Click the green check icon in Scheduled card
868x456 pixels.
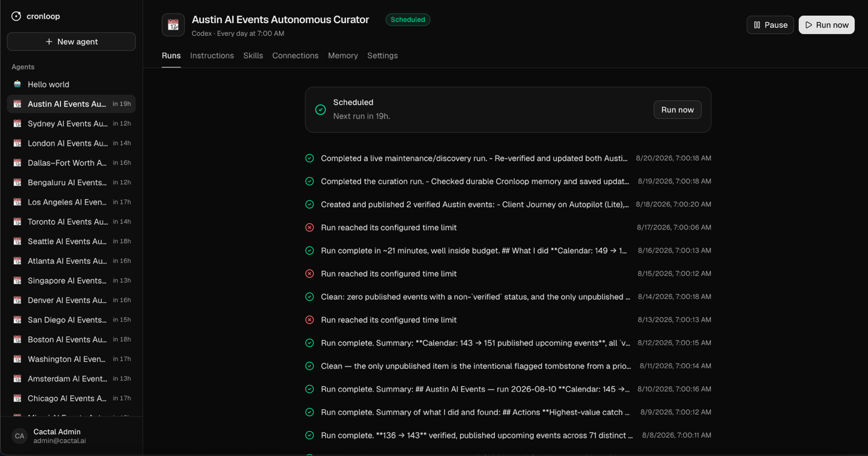[320, 110]
